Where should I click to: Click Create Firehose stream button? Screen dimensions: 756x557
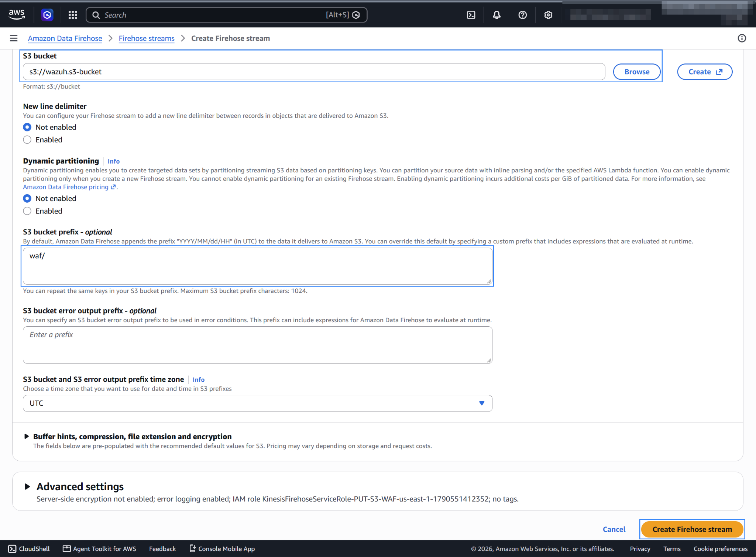tap(692, 529)
